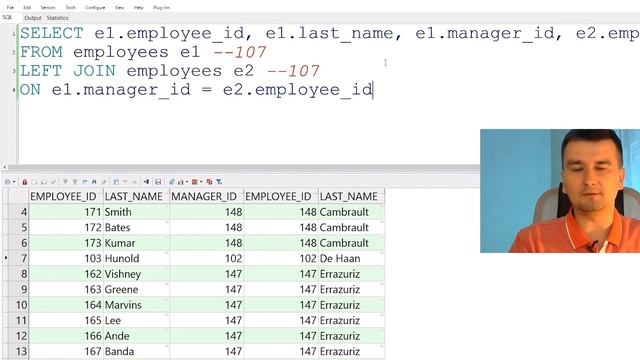
Task: Click the icon right of the eraser icon
Action: pos(116,182)
